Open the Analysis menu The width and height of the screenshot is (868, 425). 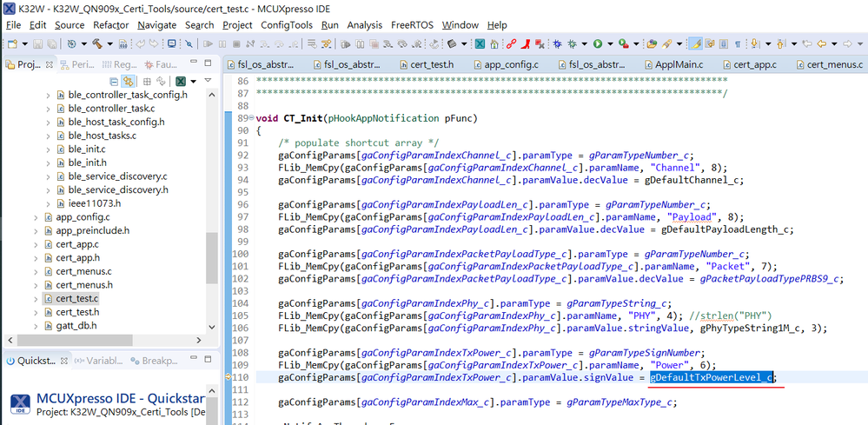(x=365, y=25)
